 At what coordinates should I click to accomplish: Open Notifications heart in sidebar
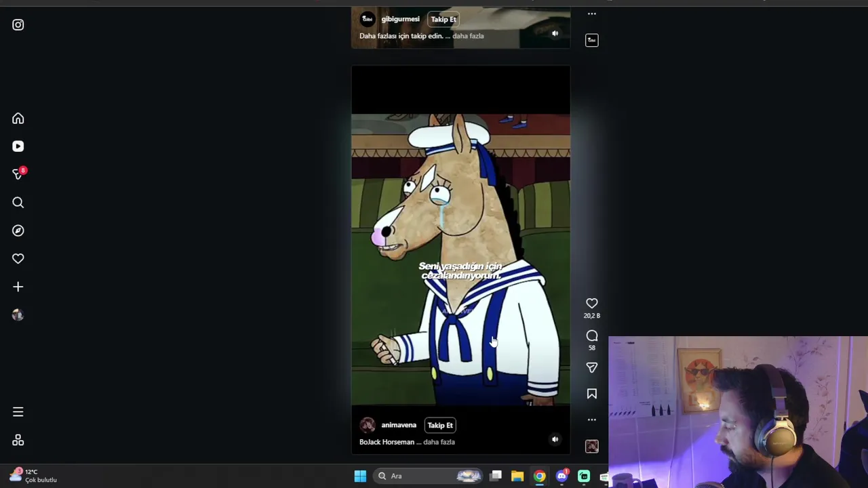click(x=18, y=258)
